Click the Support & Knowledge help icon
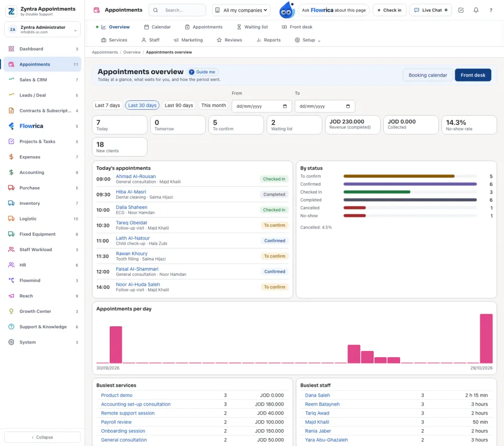The height and width of the screenshot is (446, 504). click(11, 327)
